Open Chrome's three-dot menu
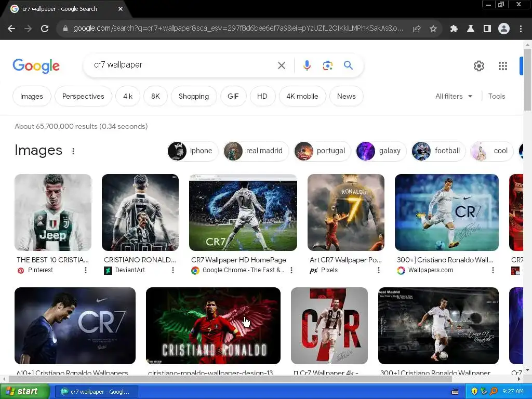Screen dimensions: 532x399 (521, 29)
